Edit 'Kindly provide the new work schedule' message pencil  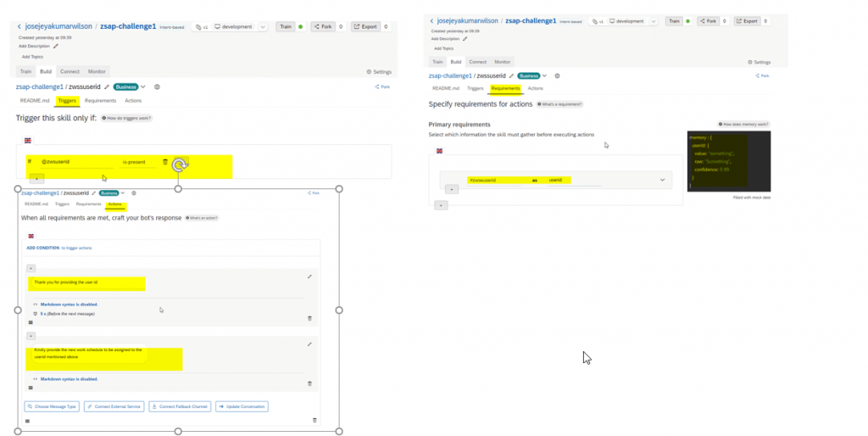[x=309, y=344]
